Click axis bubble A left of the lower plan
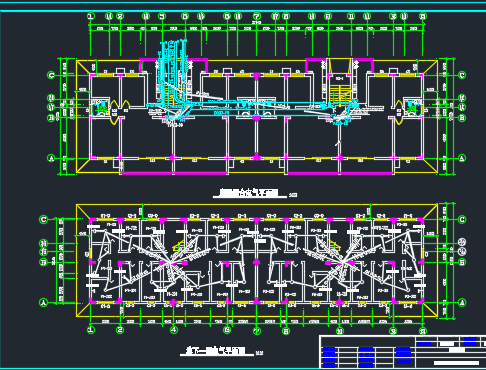Image resolution: width=486 pixels, height=370 pixels. coord(44,302)
